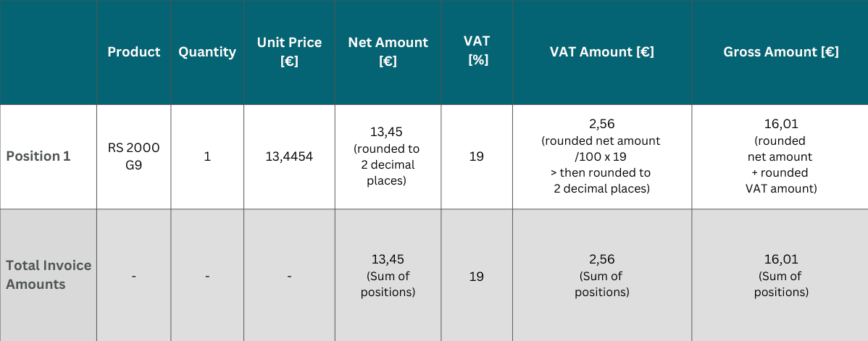The height and width of the screenshot is (341, 868).
Task: Select Position 1 net amount 13,45 cell
Action: coord(388,156)
